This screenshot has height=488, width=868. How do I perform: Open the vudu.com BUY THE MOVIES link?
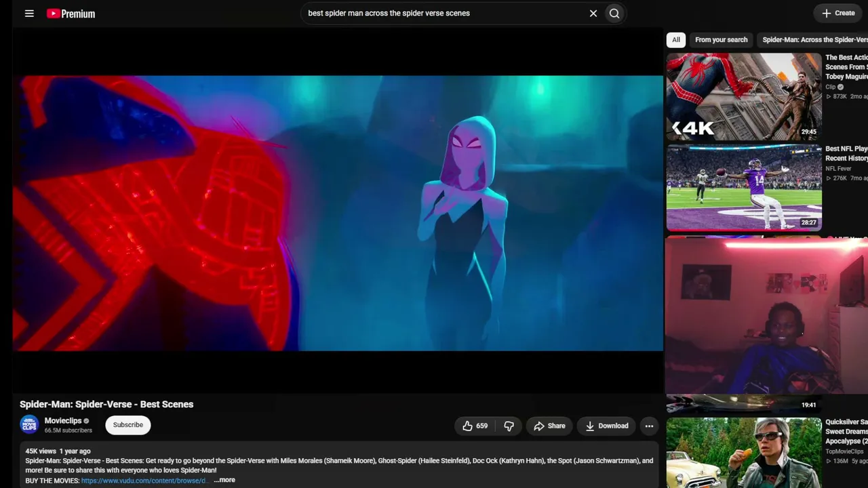point(144,481)
